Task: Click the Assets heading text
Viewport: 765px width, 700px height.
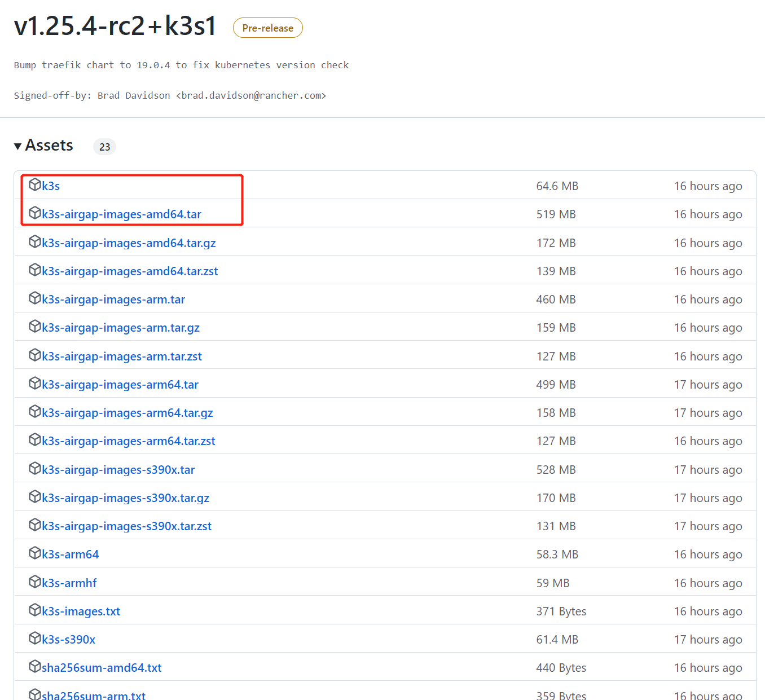Action: coord(49,146)
